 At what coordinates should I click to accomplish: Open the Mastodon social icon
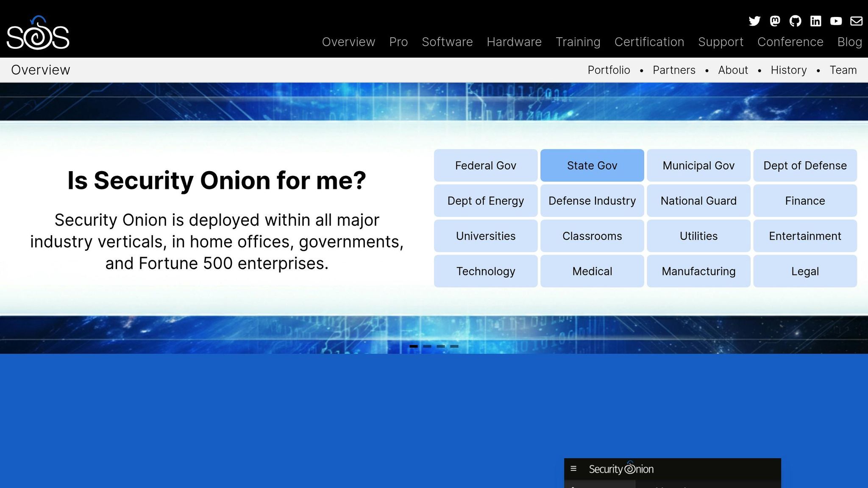coord(775,21)
